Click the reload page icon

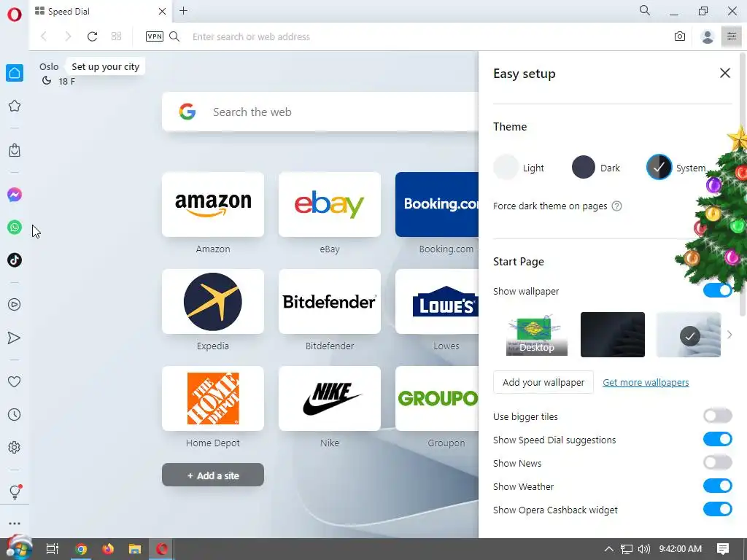pos(92,36)
